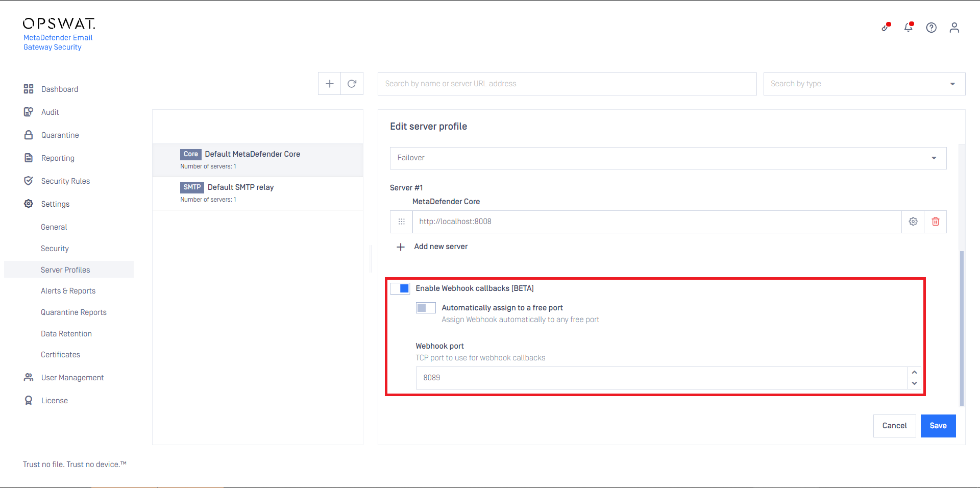Click the Audit icon in sidebar
The height and width of the screenshot is (488, 980).
pyautogui.click(x=29, y=112)
